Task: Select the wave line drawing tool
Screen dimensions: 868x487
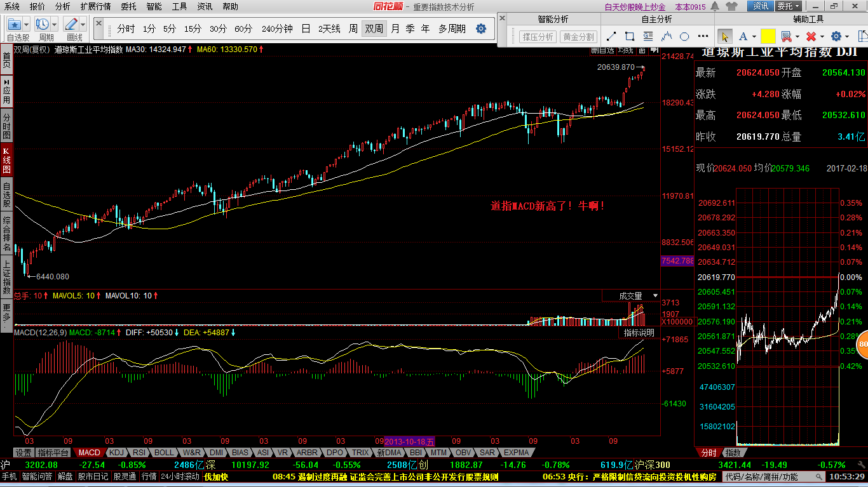Action: point(667,36)
